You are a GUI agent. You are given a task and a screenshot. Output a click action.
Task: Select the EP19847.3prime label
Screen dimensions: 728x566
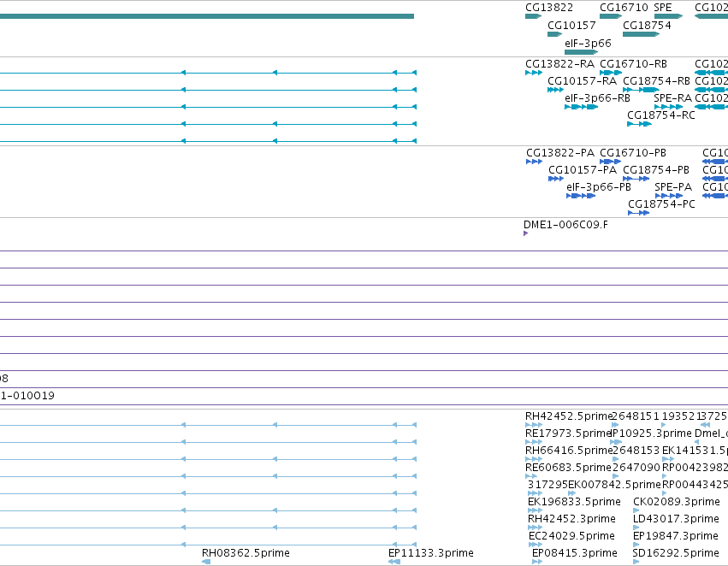(x=676, y=536)
